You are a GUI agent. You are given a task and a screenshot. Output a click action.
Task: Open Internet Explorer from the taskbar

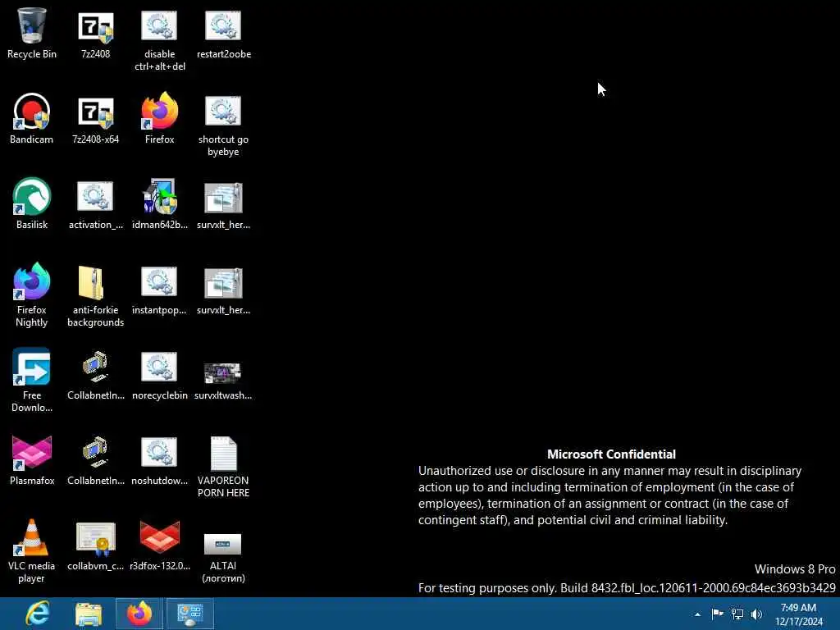point(38,614)
